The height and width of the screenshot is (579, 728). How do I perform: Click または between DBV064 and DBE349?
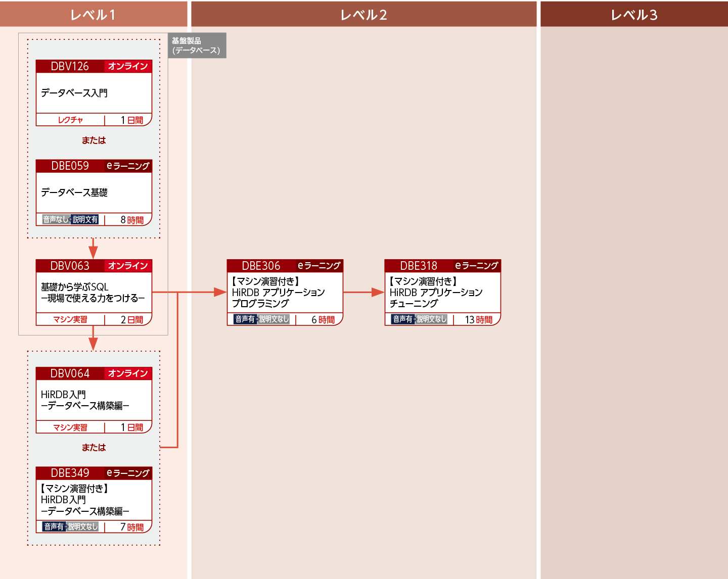click(94, 448)
